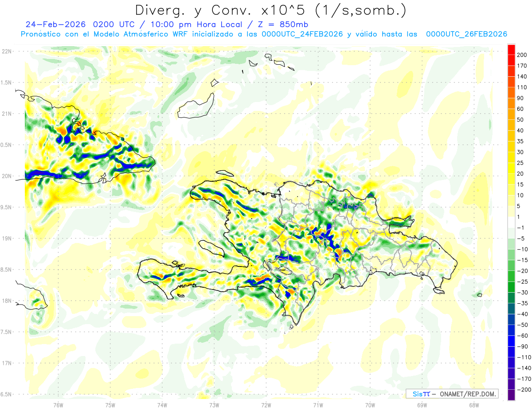Click the '74W' longitude label
This screenshot has height=411, width=532.
pos(162,405)
